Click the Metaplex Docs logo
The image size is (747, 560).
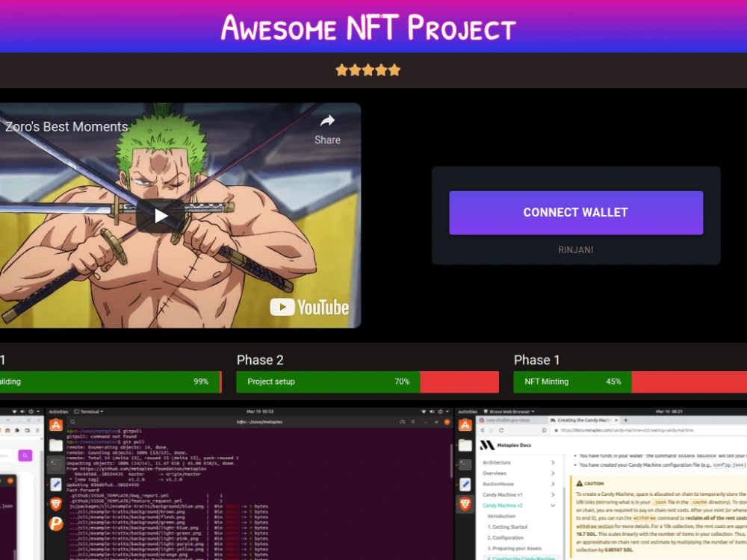506,445
